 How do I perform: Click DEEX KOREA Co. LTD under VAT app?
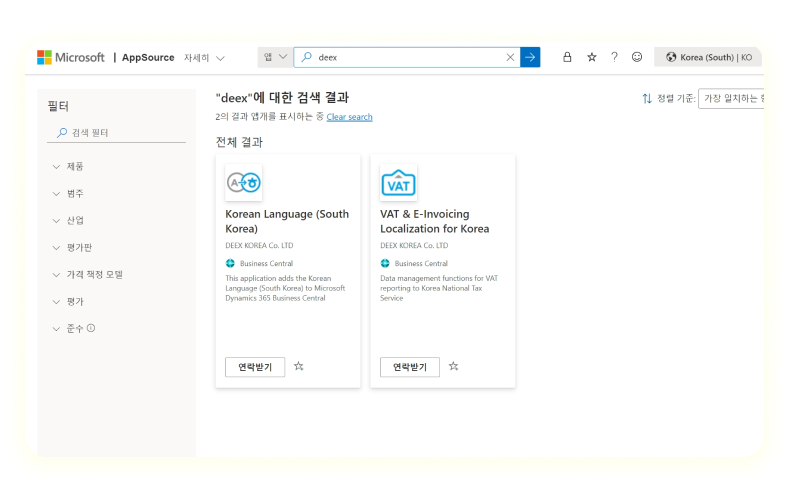(x=414, y=245)
